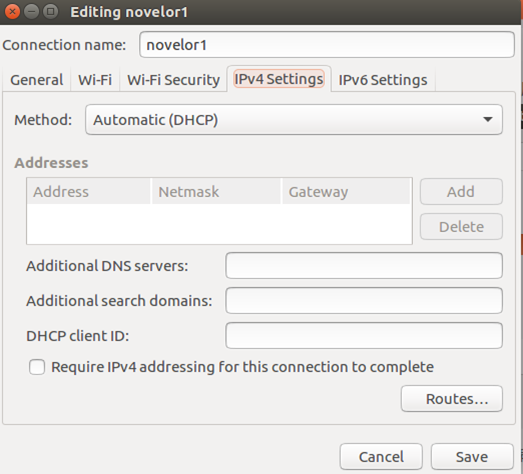
Task: Click the Method dropdown arrow
Action: (488, 119)
